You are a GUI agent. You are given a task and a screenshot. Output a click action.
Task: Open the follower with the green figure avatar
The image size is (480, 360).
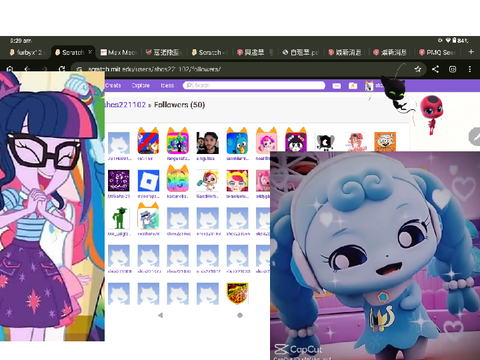[x=119, y=218]
